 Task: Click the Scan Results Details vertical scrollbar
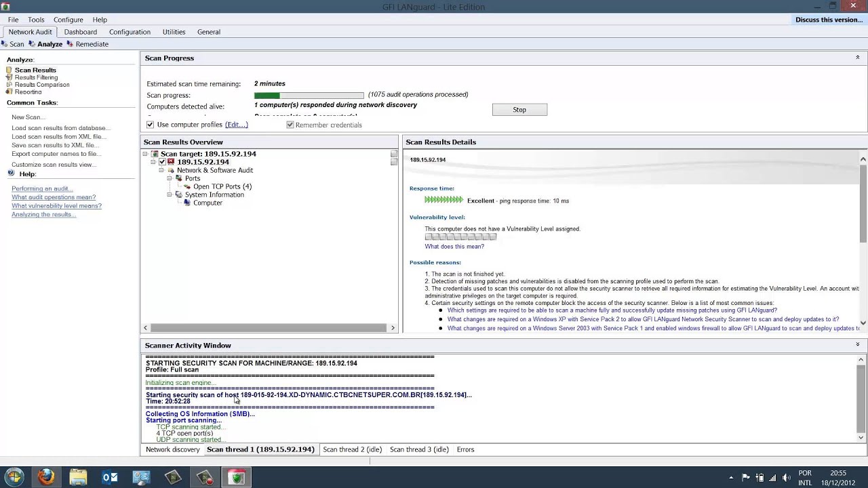click(863, 241)
